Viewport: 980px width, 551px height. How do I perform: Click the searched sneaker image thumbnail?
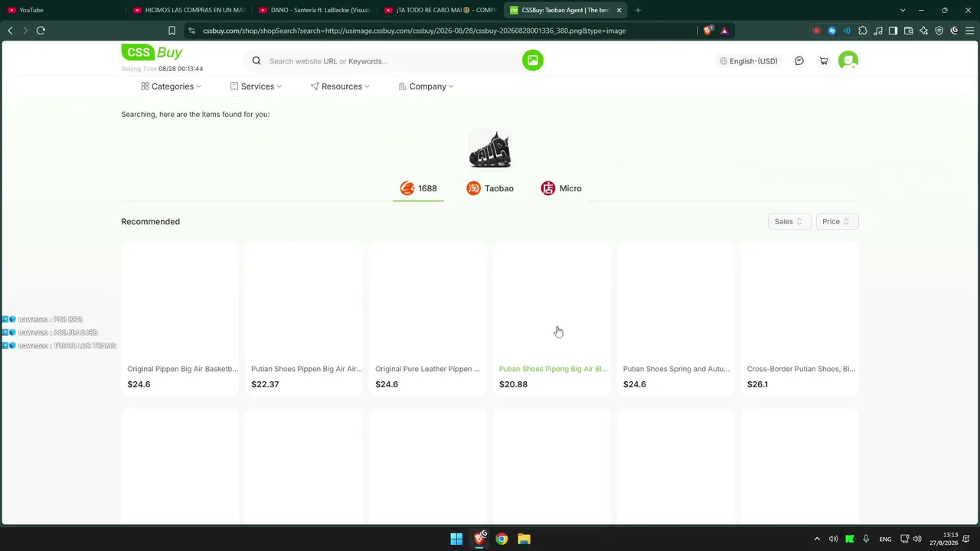pos(490,148)
